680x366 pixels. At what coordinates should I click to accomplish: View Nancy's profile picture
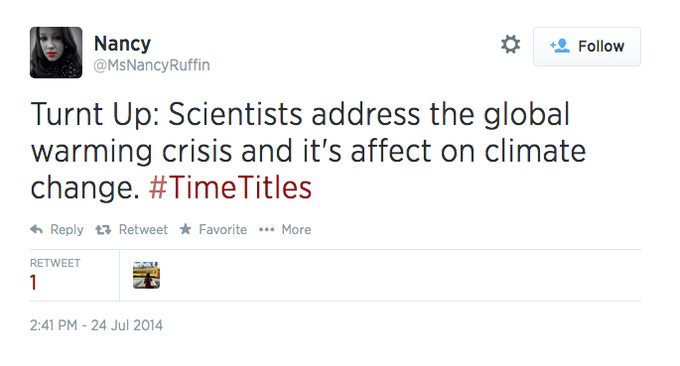click(56, 52)
